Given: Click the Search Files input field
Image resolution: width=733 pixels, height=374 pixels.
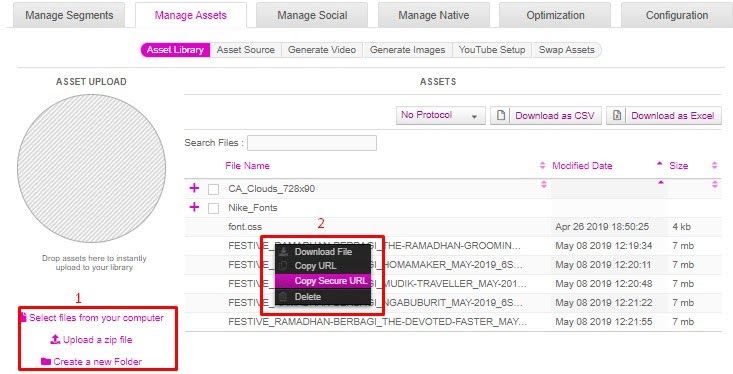Looking at the screenshot, I should (x=312, y=143).
